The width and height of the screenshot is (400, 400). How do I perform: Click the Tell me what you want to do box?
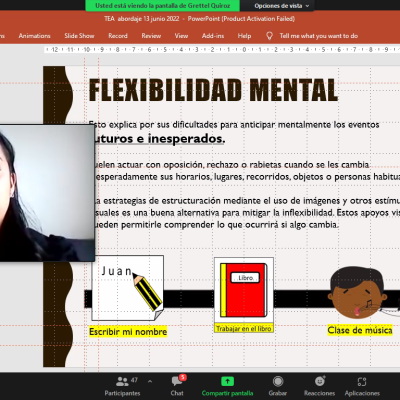[319, 36]
